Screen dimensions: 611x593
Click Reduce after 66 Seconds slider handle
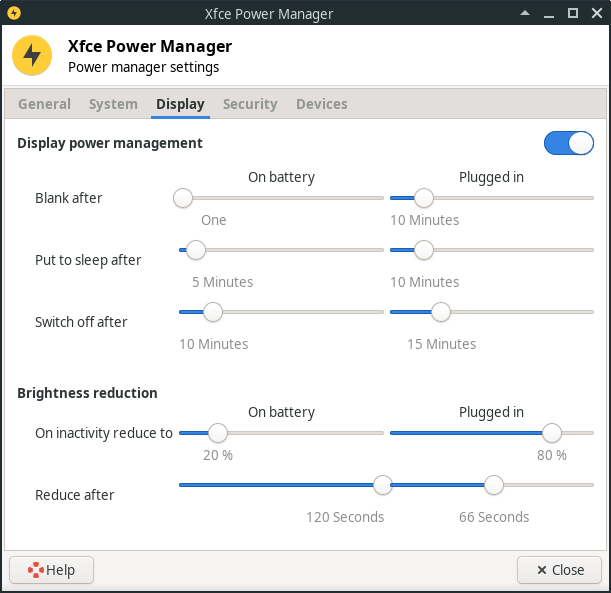pos(494,485)
